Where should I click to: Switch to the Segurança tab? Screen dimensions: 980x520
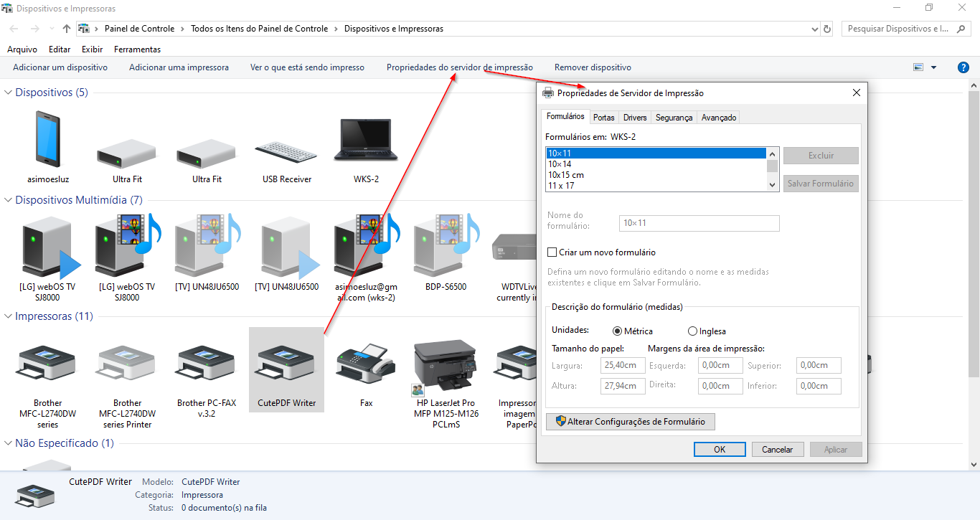click(x=674, y=118)
